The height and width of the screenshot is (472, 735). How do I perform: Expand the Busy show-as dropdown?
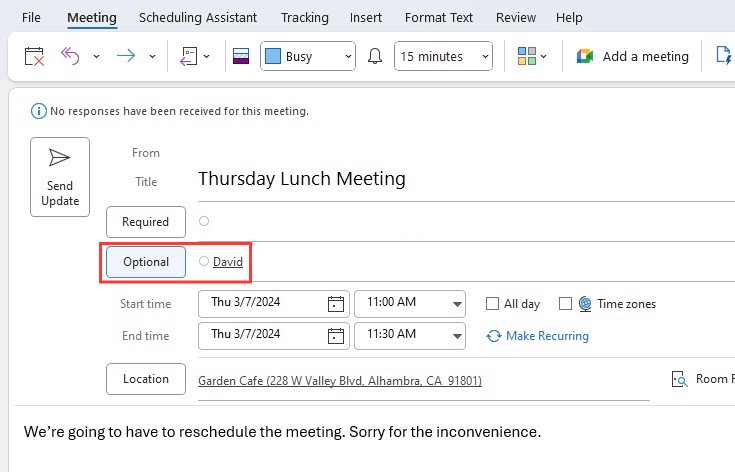click(x=308, y=56)
